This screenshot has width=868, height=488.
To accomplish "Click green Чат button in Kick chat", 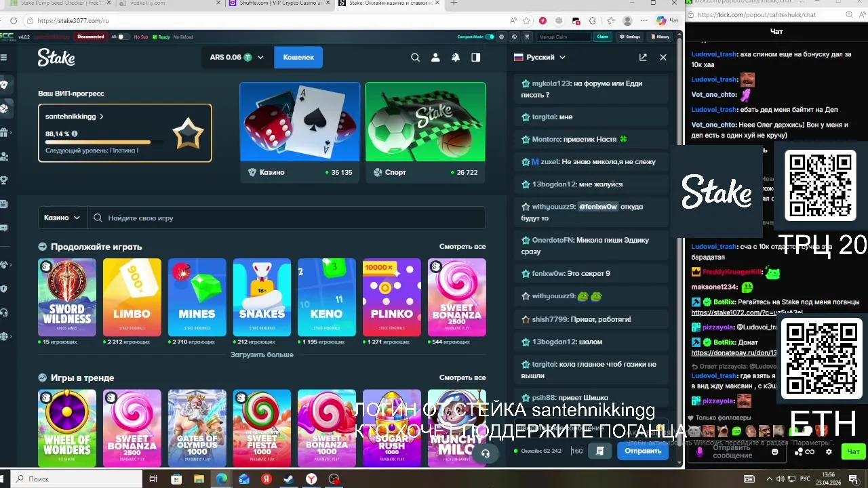I will 853,451.
